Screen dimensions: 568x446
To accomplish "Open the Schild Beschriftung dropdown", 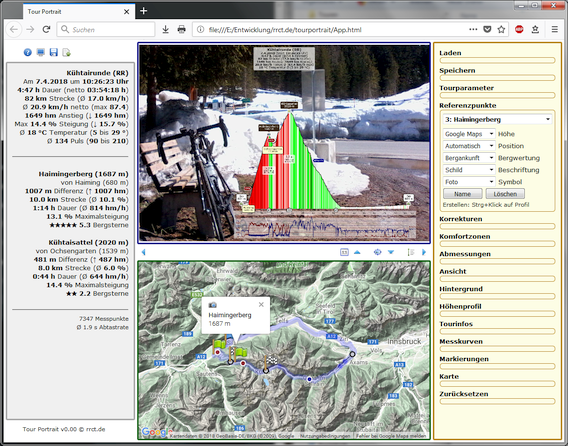I will (469, 170).
